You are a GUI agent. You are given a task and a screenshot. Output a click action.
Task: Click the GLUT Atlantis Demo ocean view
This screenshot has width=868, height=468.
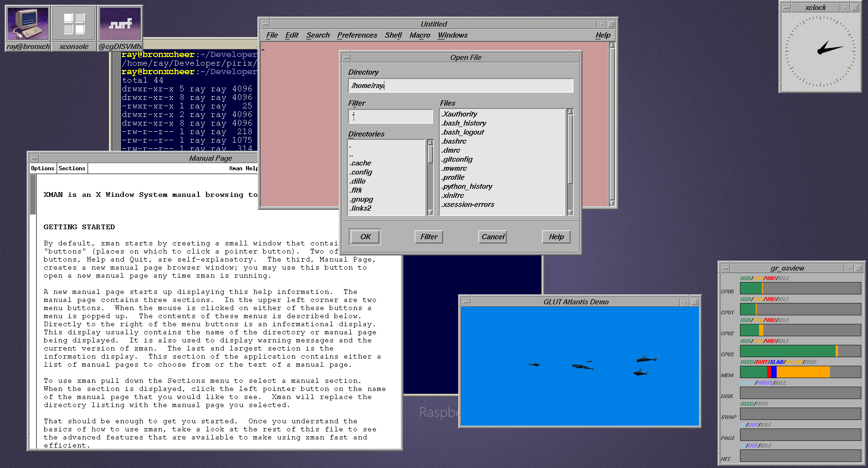point(580,366)
